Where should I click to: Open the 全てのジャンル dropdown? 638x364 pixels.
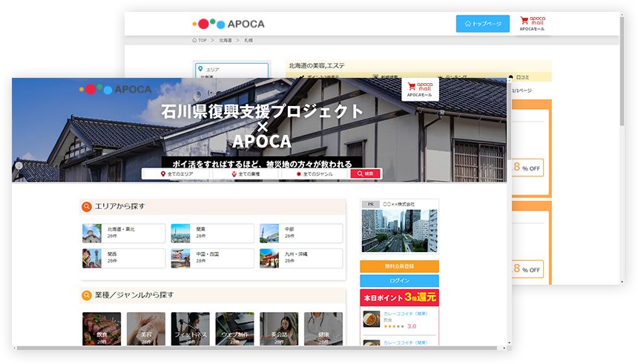(315, 173)
